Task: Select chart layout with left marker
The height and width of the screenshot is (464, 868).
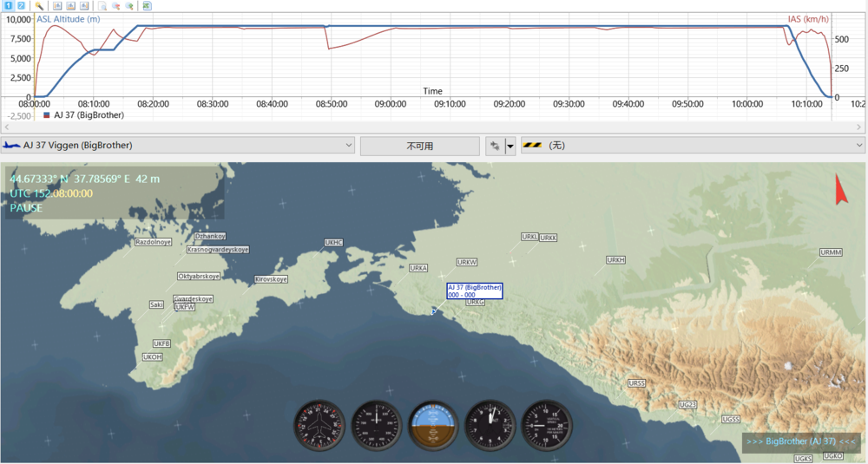Action: (x=57, y=5)
